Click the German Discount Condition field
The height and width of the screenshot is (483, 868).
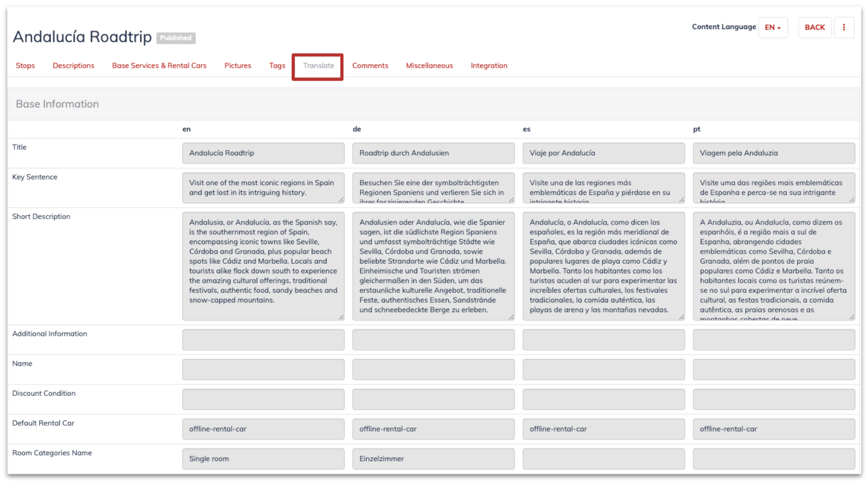coord(433,399)
